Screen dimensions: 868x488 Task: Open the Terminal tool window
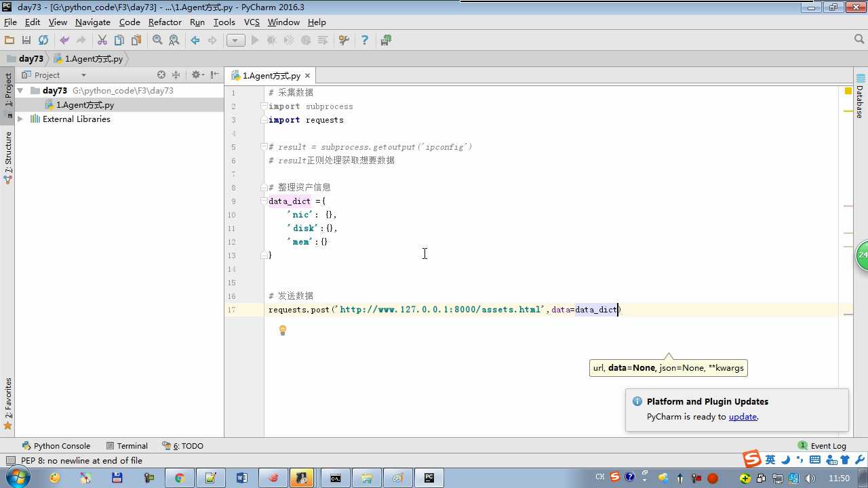127,446
